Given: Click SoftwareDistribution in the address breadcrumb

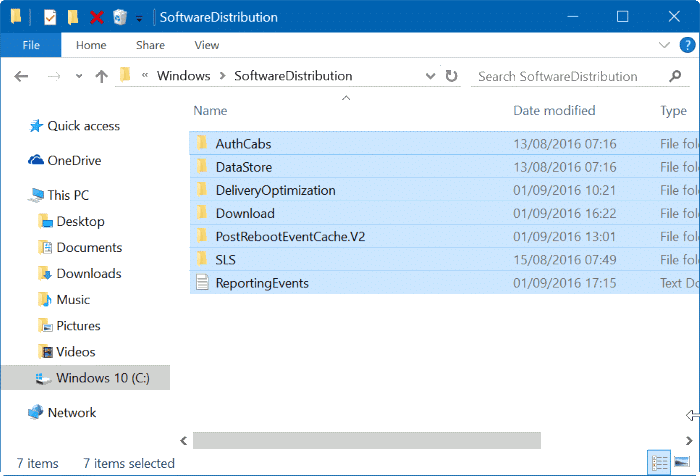Looking at the screenshot, I should [293, 76].
